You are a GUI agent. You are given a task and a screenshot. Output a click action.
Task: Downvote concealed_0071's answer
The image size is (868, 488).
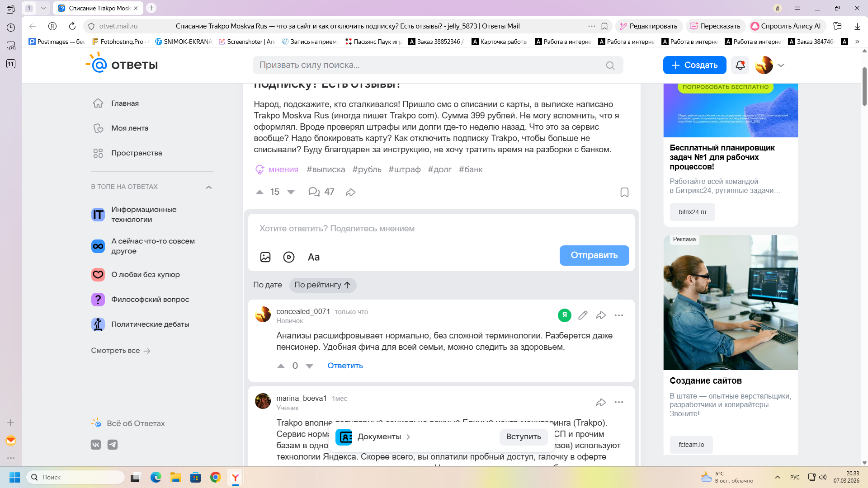click(x=309, y=366)
